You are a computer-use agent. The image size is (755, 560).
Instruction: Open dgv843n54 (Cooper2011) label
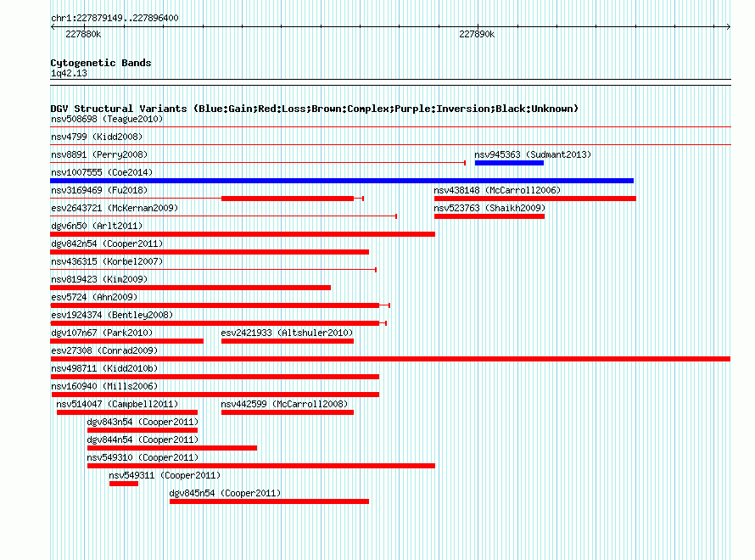point(143,422)
